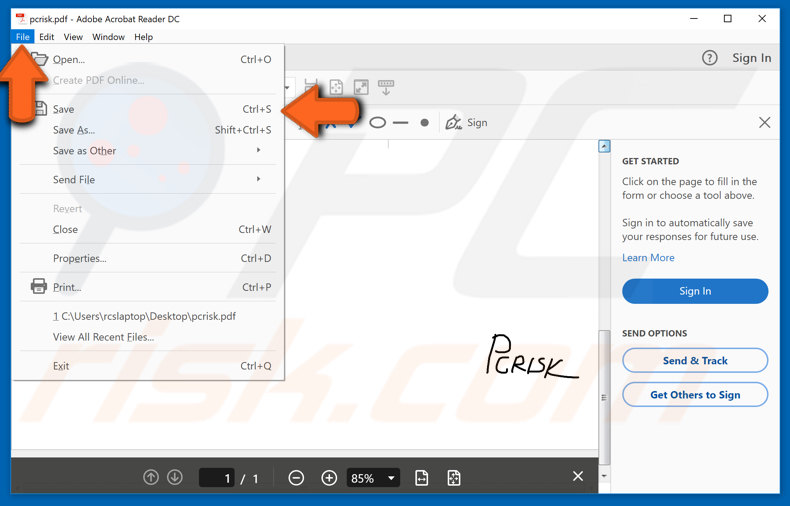Click the keyboard with down arrow toolbar icon
The image size is (790, 506).
click(386, 87)
